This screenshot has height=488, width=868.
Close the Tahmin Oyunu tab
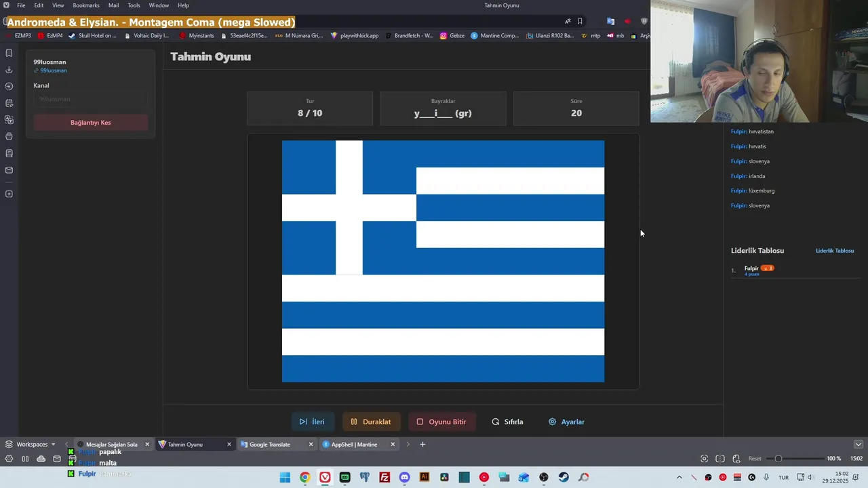point(229,445)
